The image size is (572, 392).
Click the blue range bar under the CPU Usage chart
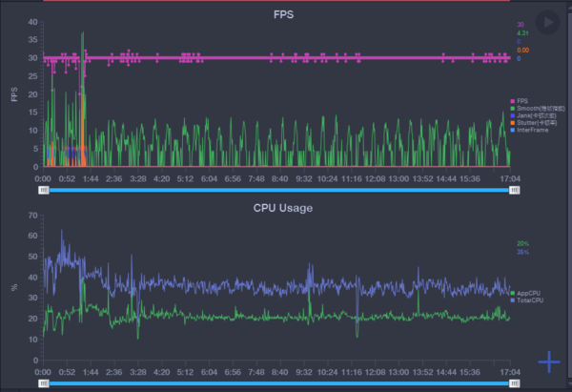[279, 383]
